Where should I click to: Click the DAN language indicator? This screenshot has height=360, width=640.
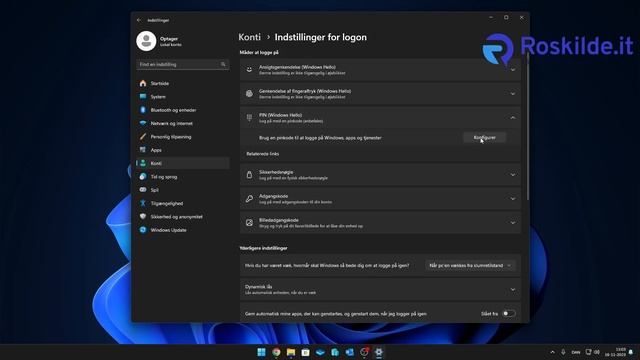576,352
